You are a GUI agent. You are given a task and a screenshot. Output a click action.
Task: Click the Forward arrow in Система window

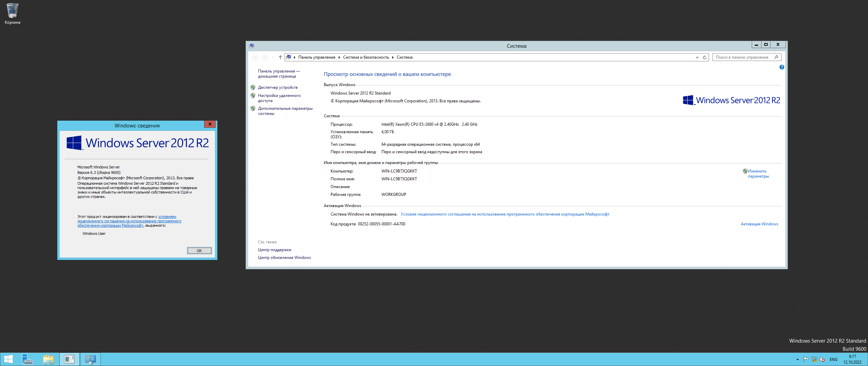coord(265,57)
